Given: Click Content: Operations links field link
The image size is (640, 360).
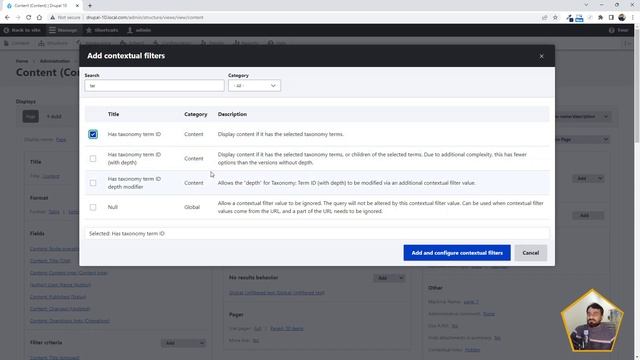Looking at the screenshot, I should click(x=70, y=321).
